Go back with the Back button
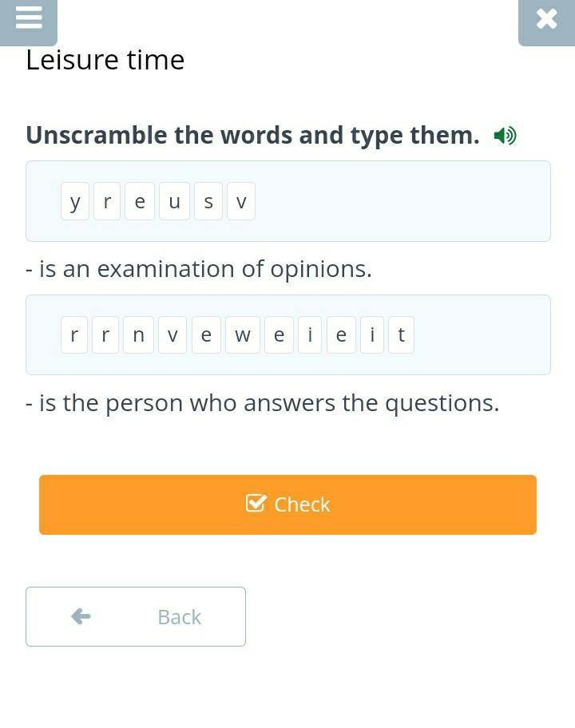 136,616
